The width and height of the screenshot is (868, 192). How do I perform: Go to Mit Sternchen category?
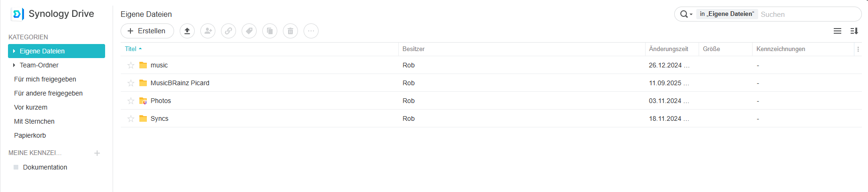pyautogui.click(x=34, y=121)
